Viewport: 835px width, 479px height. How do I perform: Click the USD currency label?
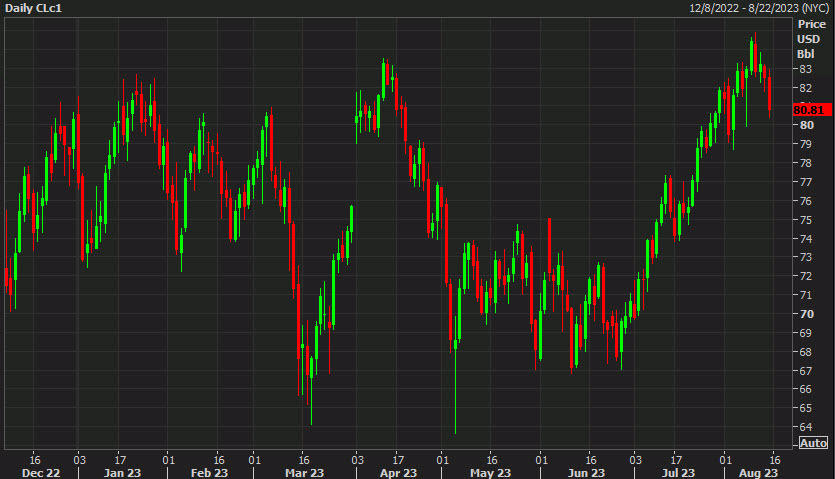[808, 39]
